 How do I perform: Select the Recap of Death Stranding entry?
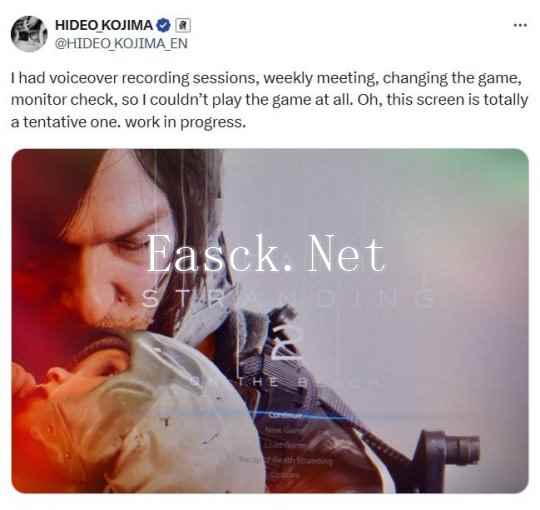(286, 460)
